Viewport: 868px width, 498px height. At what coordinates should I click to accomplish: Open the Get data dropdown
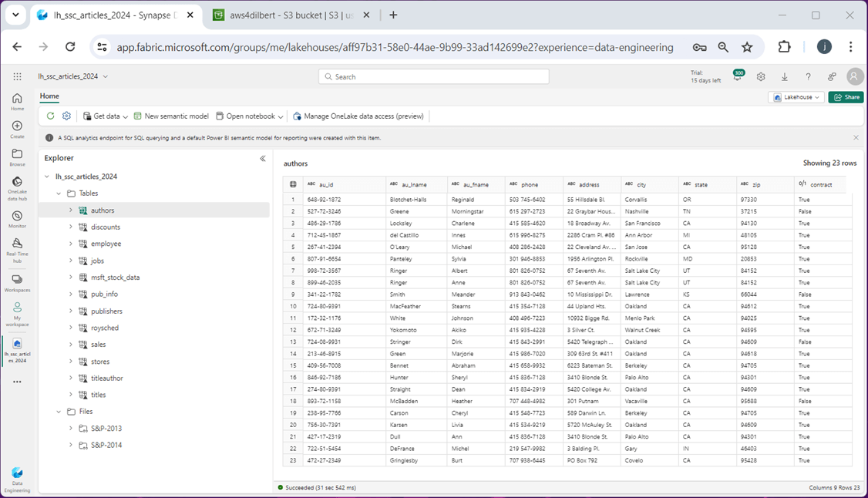click(x=106, y=116)
